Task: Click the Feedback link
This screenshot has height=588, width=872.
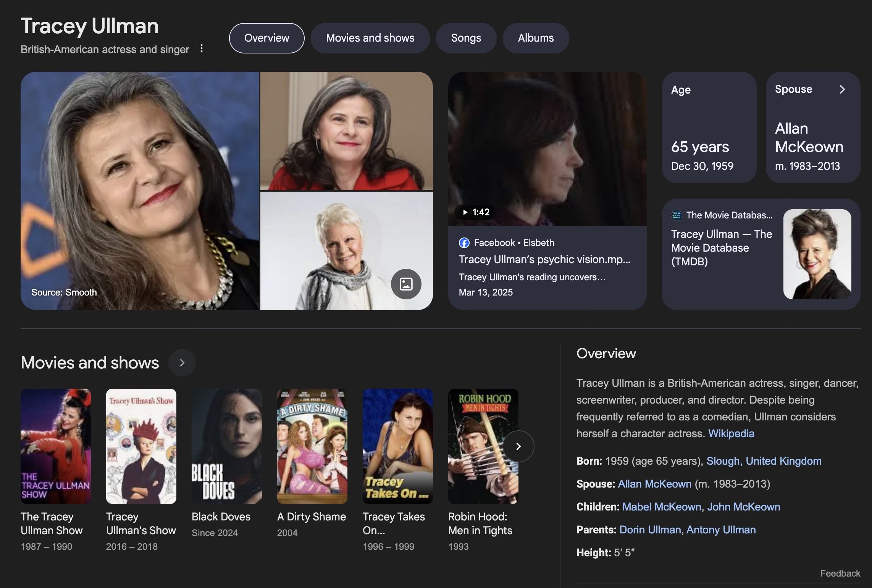Action: coord(840,573)
